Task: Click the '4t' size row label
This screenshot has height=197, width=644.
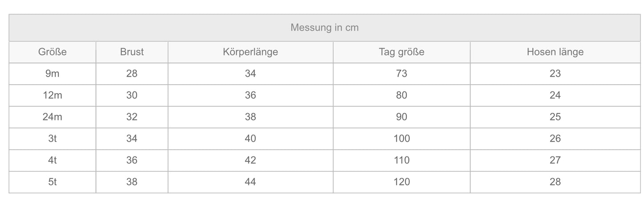Action: tap(52, 160)
